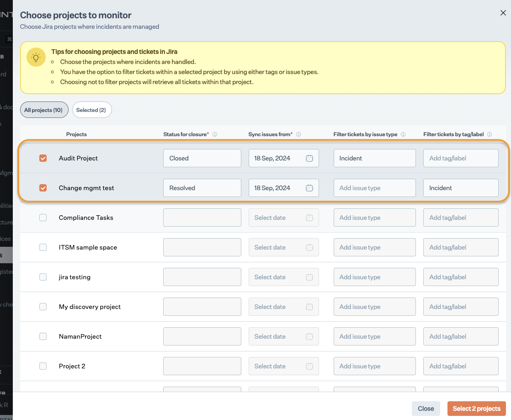The width and height of the screenshot is (511, 420).
Task: Click Select date field for Compliance Tasks
Action: pyautogui.click(x=283, y=218)
